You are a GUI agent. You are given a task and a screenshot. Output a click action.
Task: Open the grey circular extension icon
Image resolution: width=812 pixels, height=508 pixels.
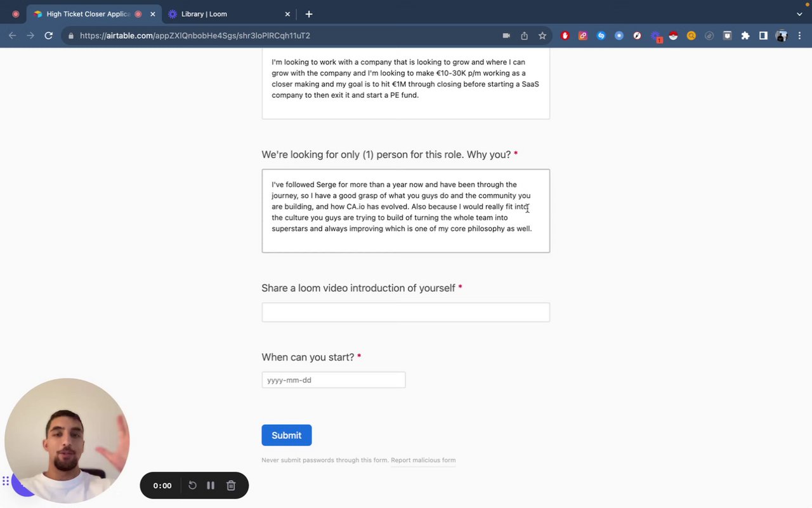coord(709,36)
